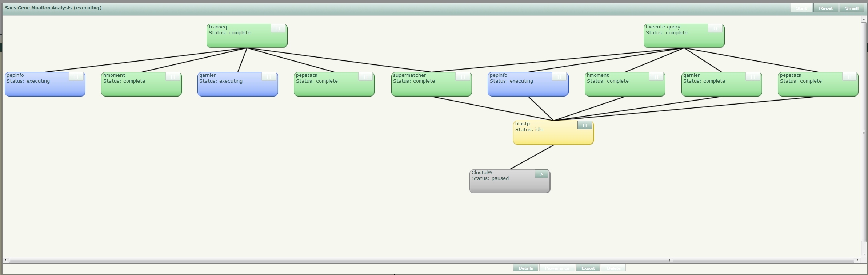Click the pause icon on the transeq node
The width and height of the screenshot is (868, 275).
click(278, 28)
